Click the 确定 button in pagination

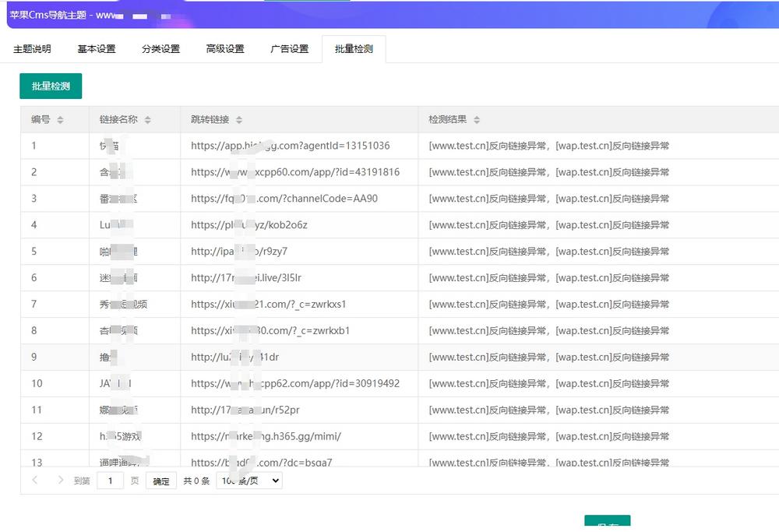[x=161, y=481]
